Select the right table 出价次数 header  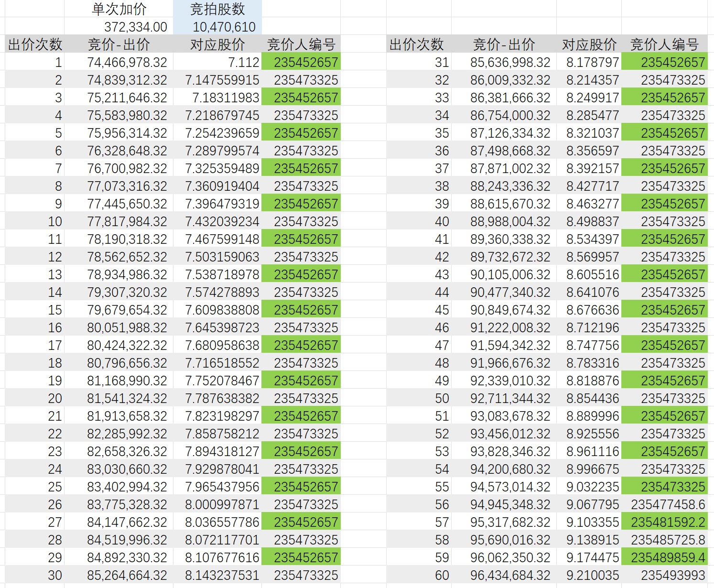[x=419, y=44]
